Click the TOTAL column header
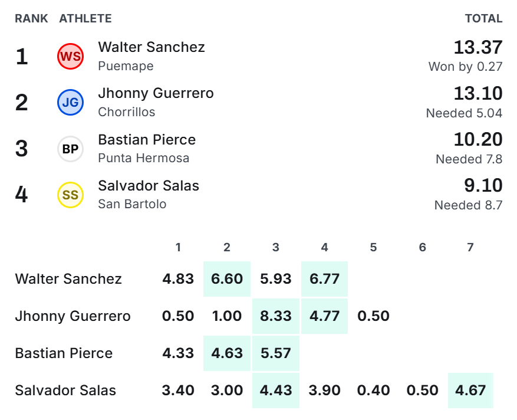This screenshot has width=517, height=420. click(x=484, y=18)
